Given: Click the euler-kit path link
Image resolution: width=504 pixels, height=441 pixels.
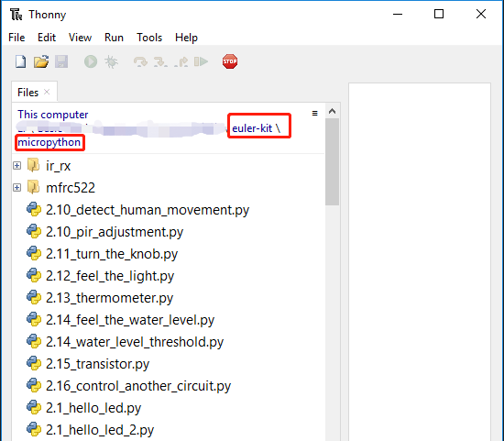Looking at the screenshot, I should click(252, 128).
